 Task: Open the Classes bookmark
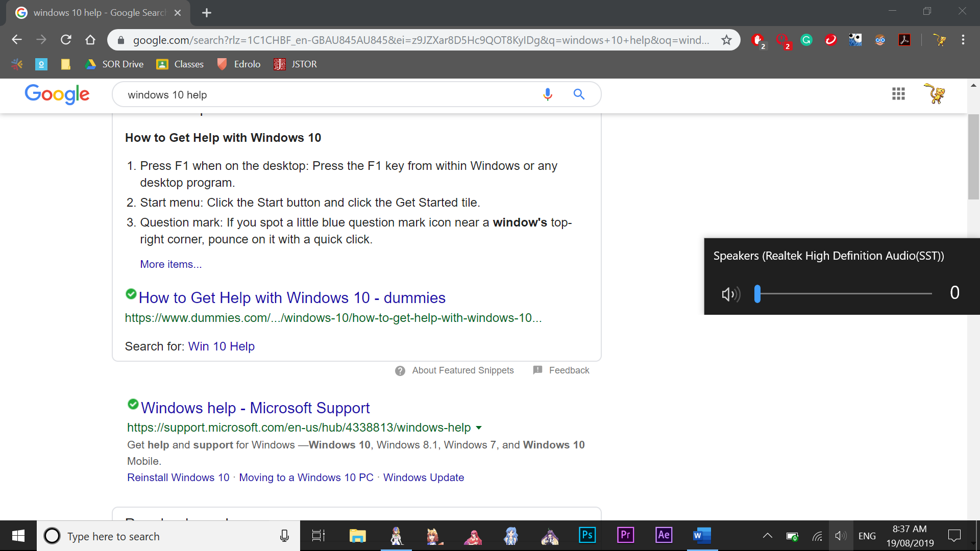[181, 64]
